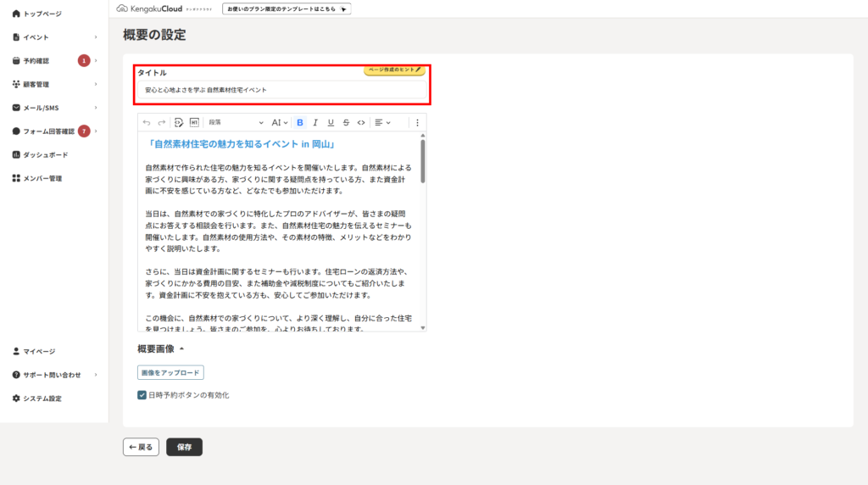Click the H1 heading icon
868x485 pixels.
click(194, 123)
